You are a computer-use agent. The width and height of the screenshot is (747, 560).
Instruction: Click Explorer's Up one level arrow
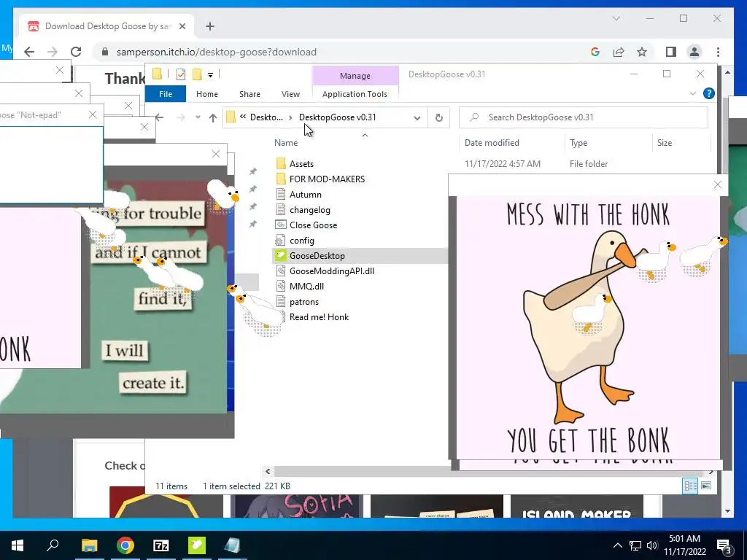point(213,117)
